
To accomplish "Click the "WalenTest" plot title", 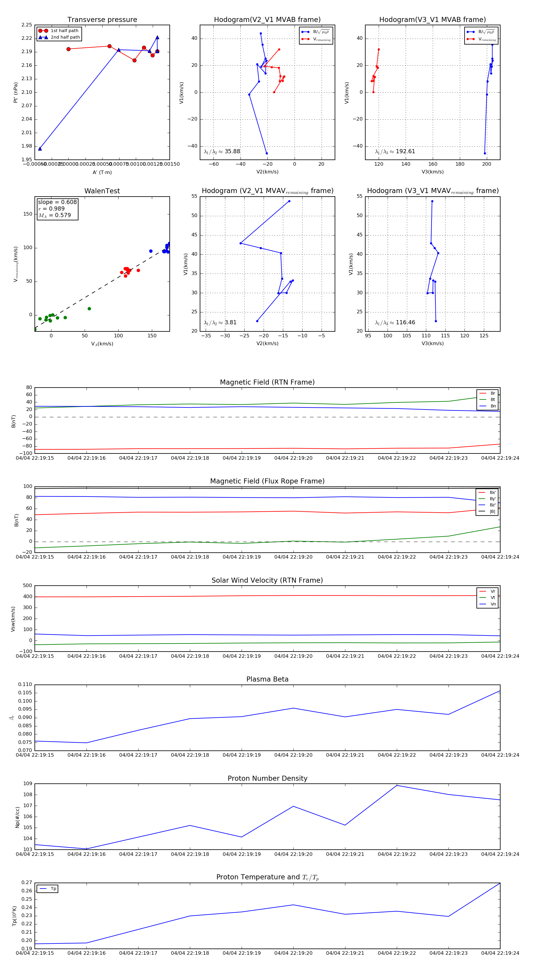I will 102,191.
